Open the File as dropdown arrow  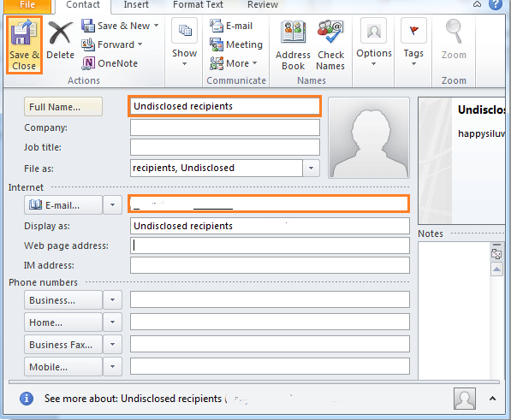point(311,168)
